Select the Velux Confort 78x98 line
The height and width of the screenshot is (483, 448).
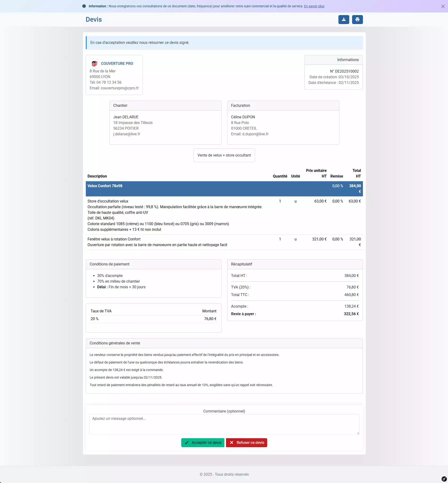[105, 186]
